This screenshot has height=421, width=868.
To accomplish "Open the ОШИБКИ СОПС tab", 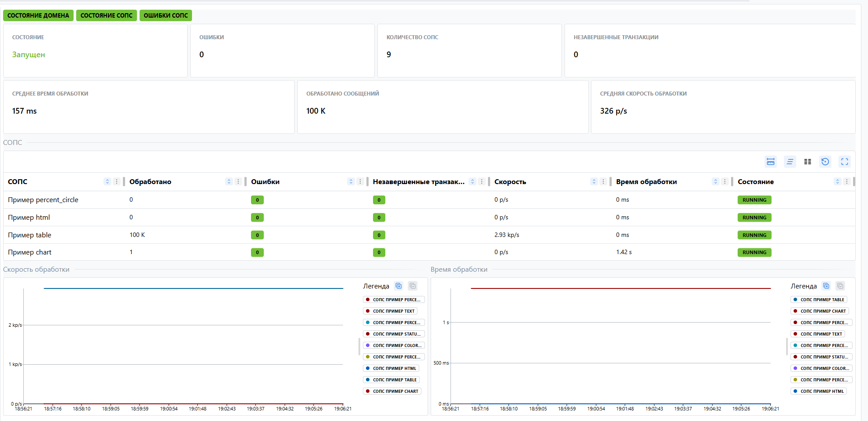I will click(166, 15).
